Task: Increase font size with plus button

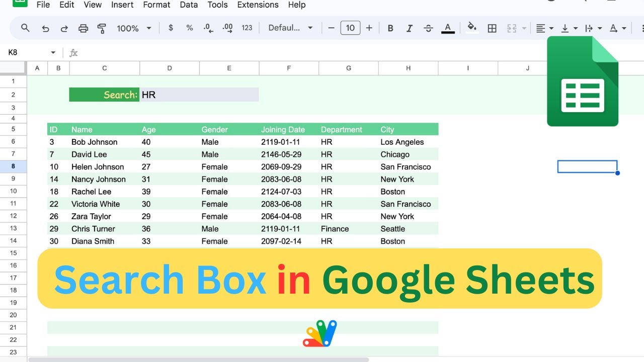Action: click(x=369, y=28)
